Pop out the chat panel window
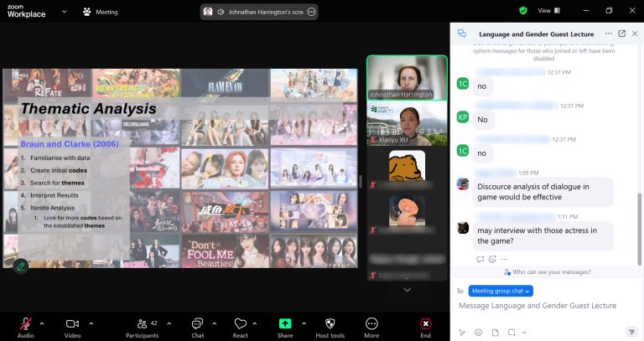The height and width of the screenshot is (341, 644). (622, 34)
